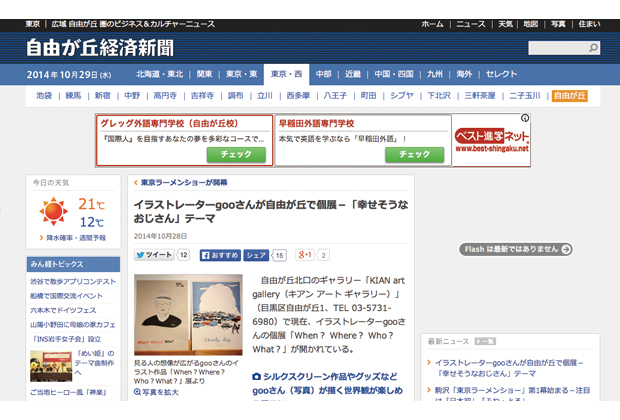Image resolution: width=620 pixels, height=420 pixels.
Task: Click the 写真を拡大 magnifier link
Action: coord(156,392)
